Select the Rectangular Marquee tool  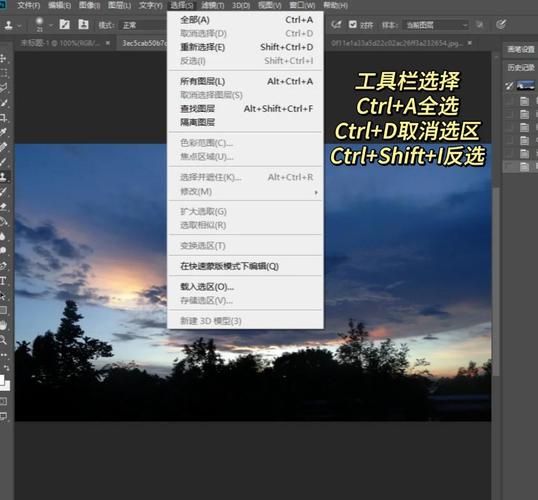(x=3, y=73)
